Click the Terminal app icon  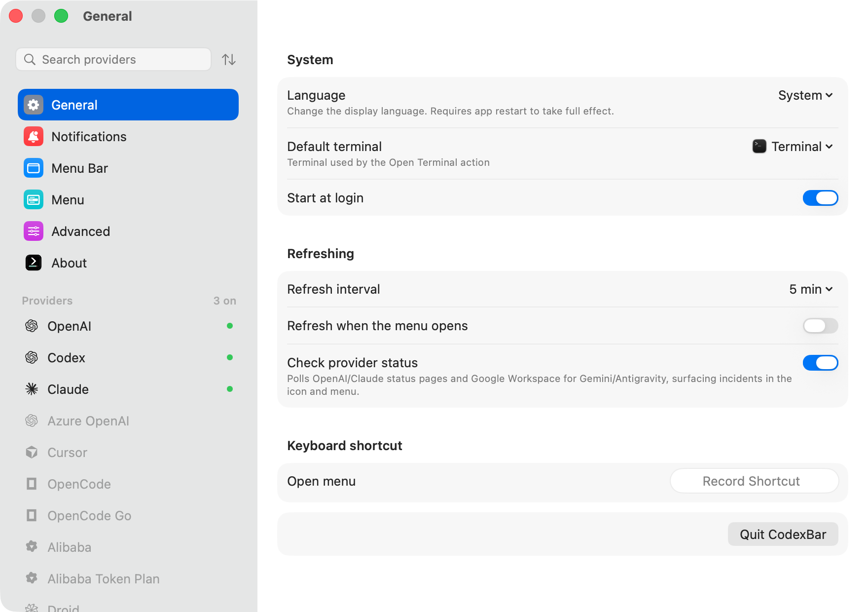pos(759,146)
